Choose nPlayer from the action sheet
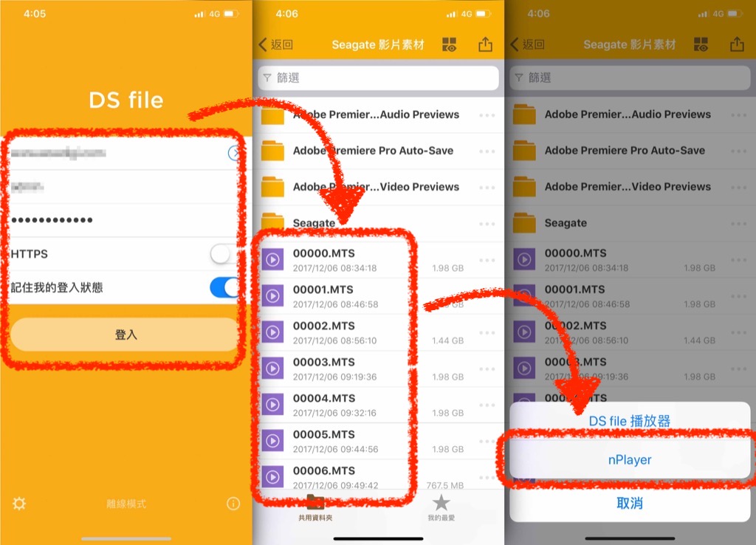Viewport: 756px width, 545px height. (x=630, y=459)
